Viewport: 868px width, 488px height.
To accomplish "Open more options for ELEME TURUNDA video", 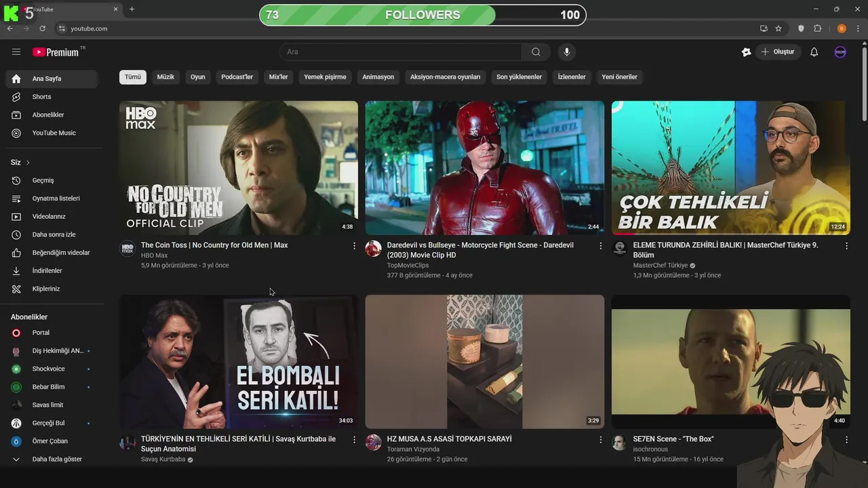I will pos(846,246).
